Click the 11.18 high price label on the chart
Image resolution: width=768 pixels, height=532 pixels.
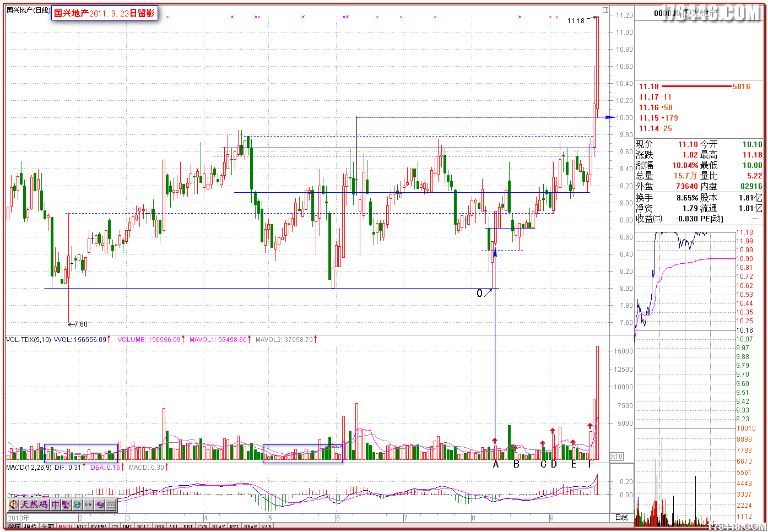[x=576, y=21]
